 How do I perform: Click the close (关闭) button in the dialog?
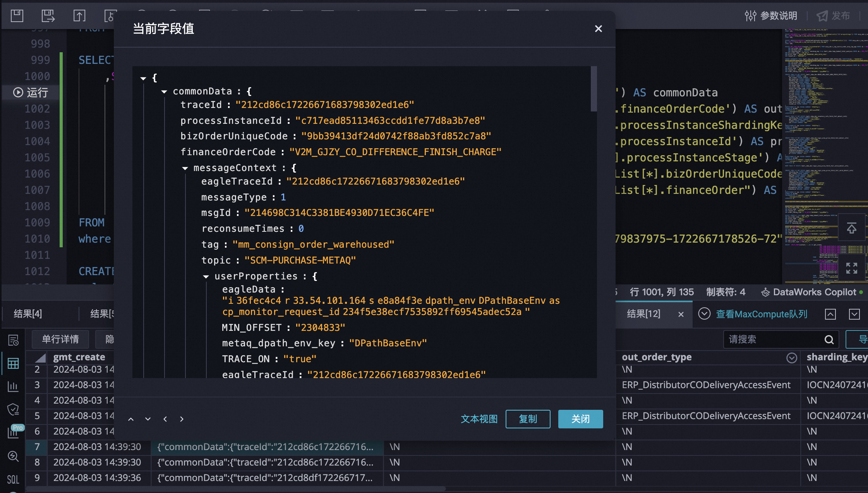point(580,419)
